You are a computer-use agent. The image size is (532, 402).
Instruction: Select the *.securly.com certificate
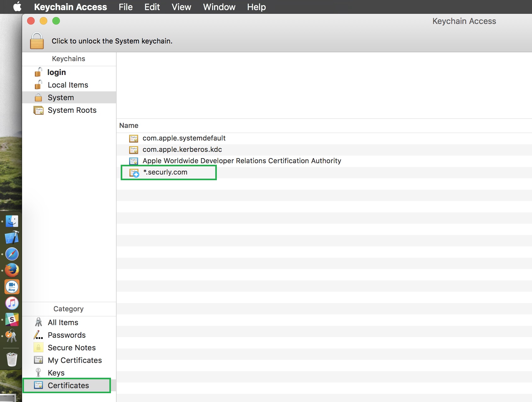(x=324, y=172)
